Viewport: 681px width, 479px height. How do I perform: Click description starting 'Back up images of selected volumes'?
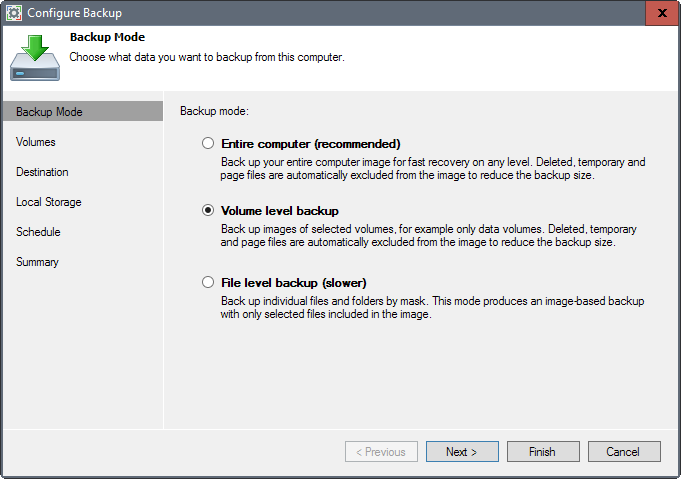(x=428, y=235)
